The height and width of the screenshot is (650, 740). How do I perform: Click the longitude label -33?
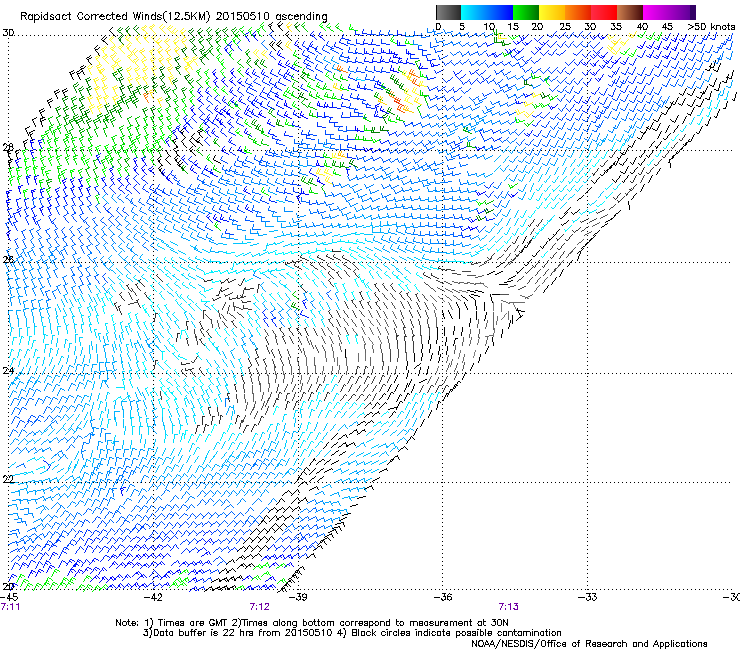(x=588, y=597)
